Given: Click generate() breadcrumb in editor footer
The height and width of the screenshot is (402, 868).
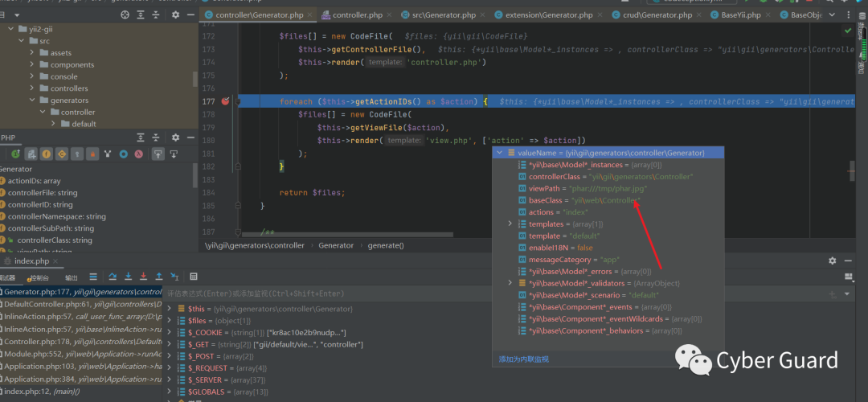Looking at the screenshot, I should 386,245.
